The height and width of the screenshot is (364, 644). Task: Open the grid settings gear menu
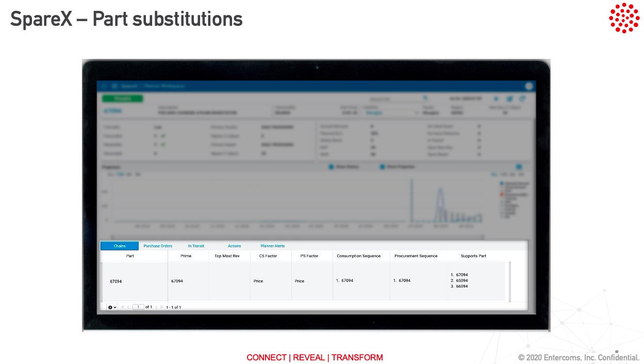[x=111, y=307]
